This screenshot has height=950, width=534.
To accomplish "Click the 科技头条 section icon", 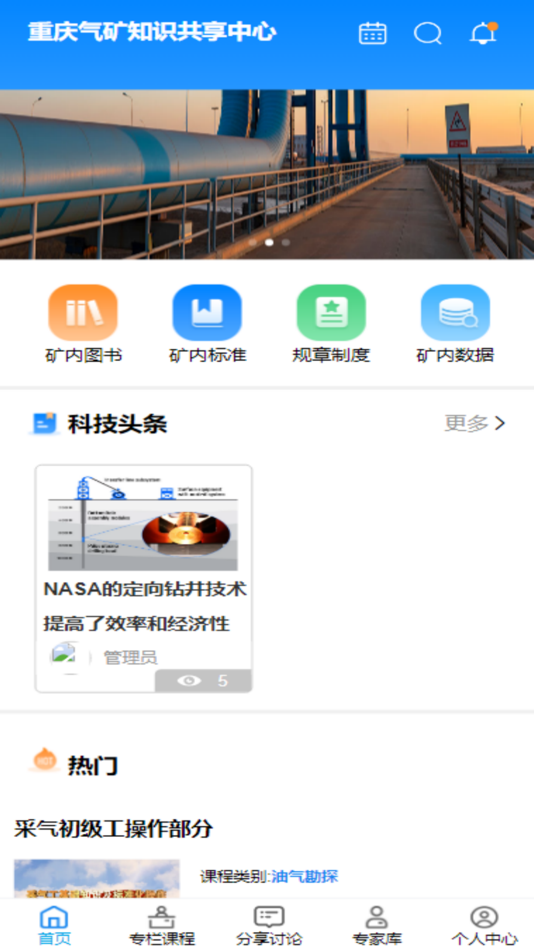I will [45, 424].
